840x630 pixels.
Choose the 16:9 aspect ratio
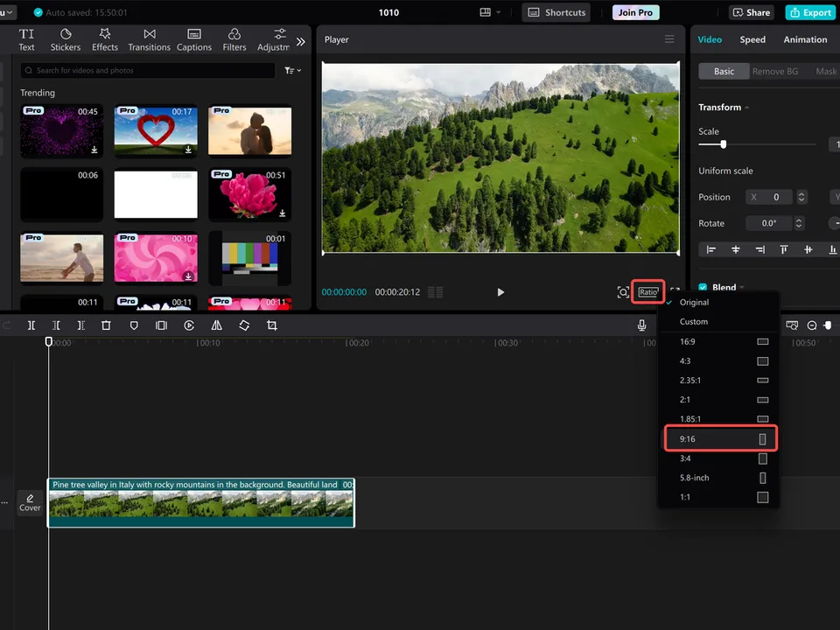pyautogui.click(x=717, y=341)
